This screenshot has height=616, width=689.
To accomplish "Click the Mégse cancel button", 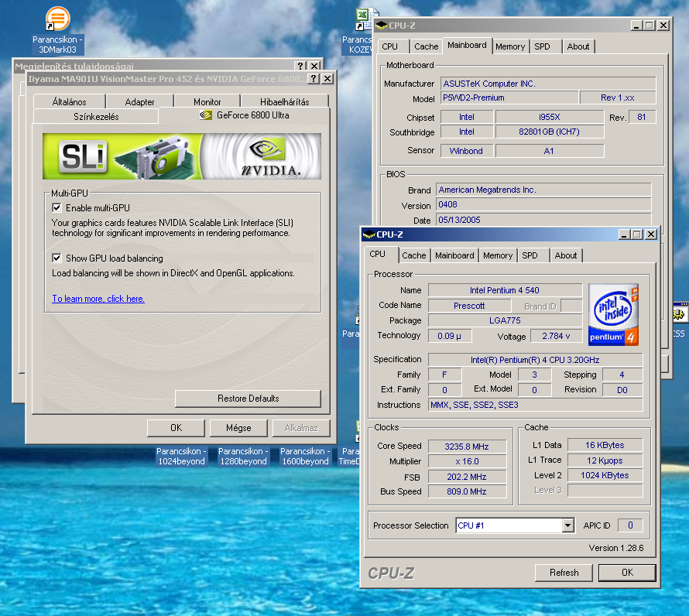I will coord(238,428).
